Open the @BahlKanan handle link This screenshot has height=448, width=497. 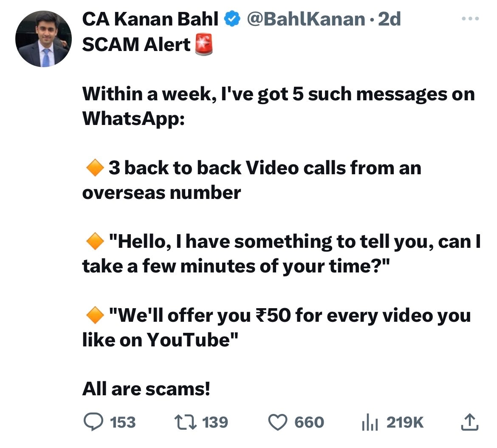[305, 19]
